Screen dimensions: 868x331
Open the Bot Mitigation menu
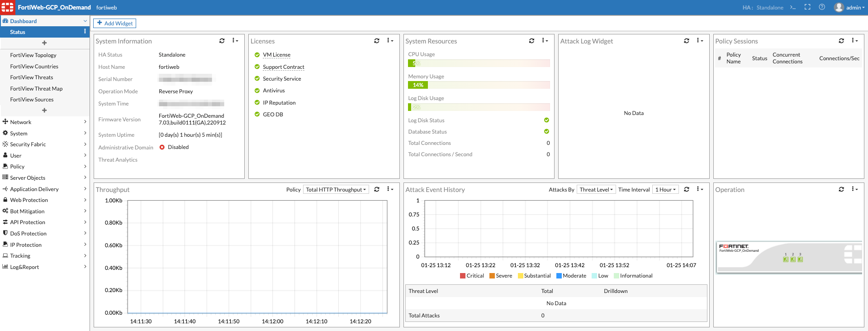(44, 211)
